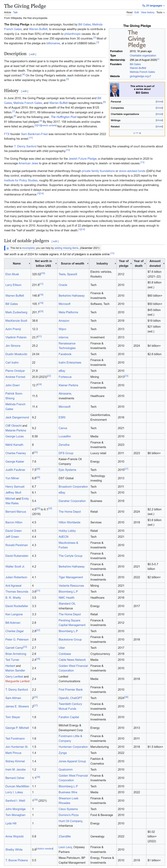Open the Meta Platforms link
This screenshot has width=167, height=868.
pyautogui.click(x=68, y=312)
